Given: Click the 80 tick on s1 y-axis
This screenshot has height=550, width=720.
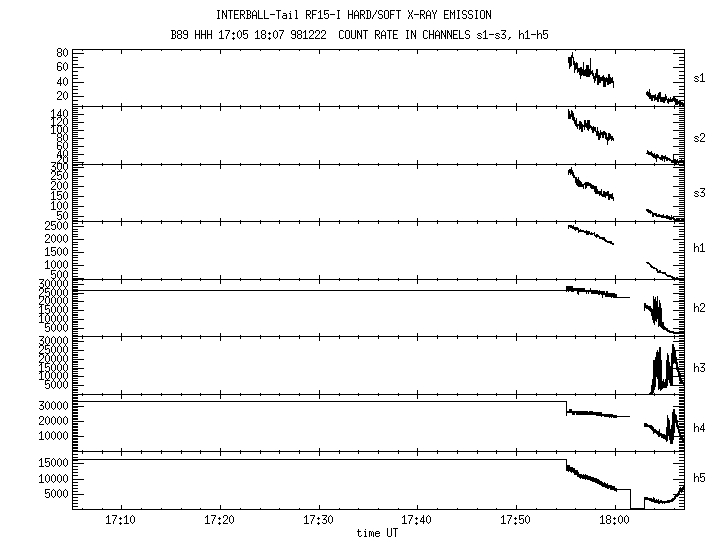Looking at the screenshot, I should 61,53.
